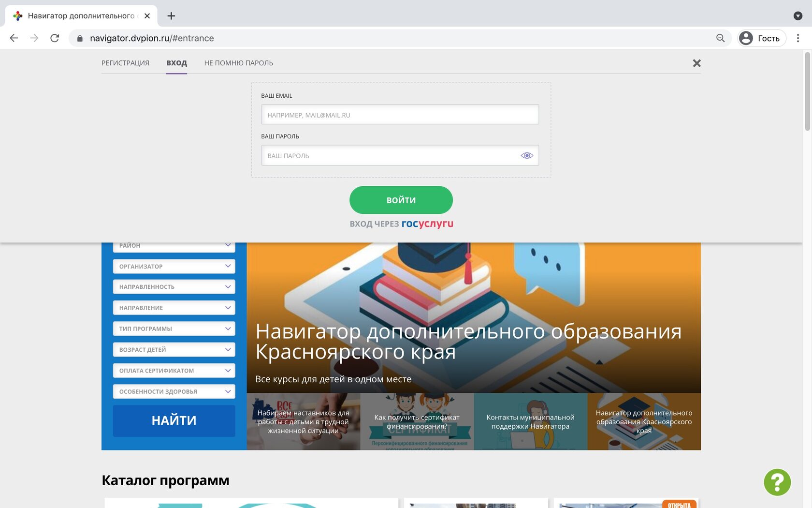The width and height of the screenshot is (812, 508).
Task: Expand the ТИП ПРОГРАММЫ dropdown
Action: click(x=174, y=329)
